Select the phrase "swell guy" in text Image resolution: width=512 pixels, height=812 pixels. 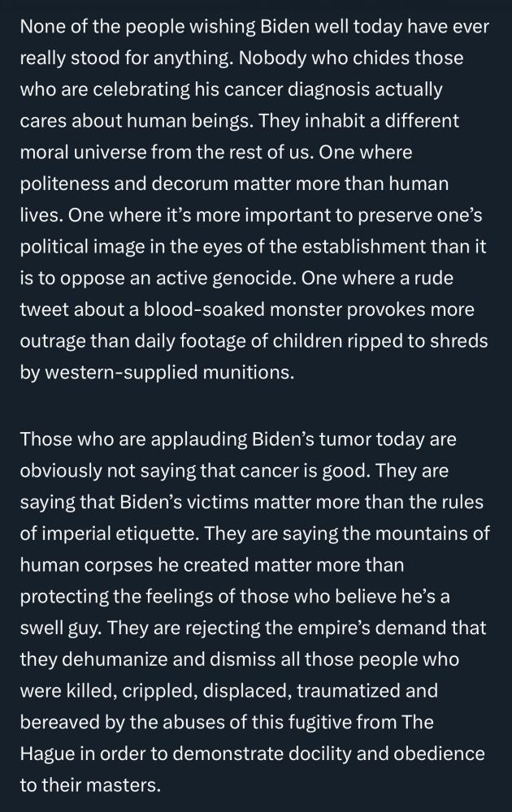coord(60,628)
